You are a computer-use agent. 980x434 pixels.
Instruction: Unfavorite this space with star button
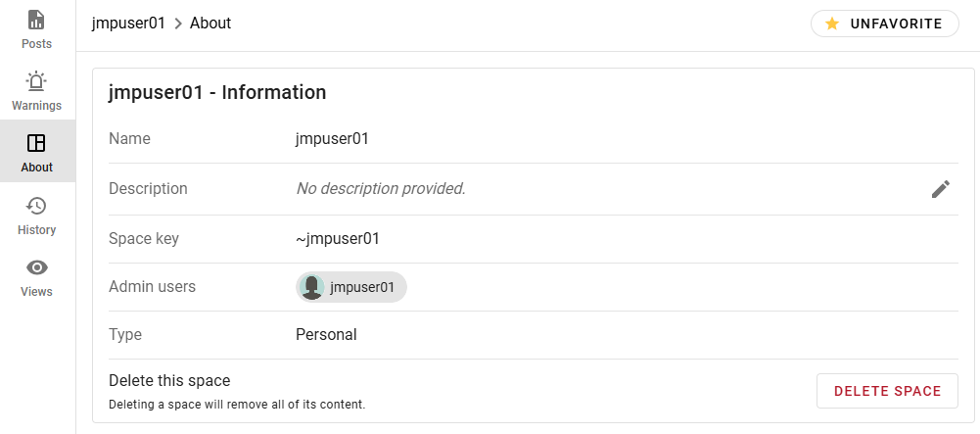[884, 24]
